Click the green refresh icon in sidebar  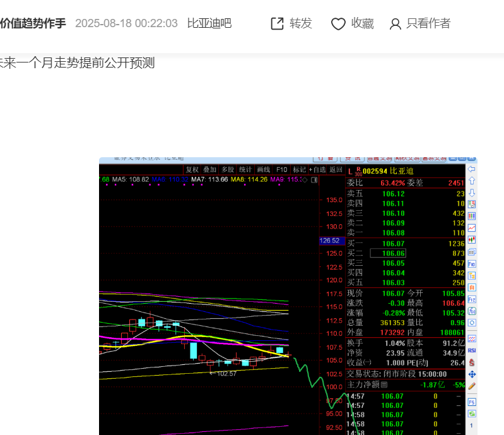472,414
